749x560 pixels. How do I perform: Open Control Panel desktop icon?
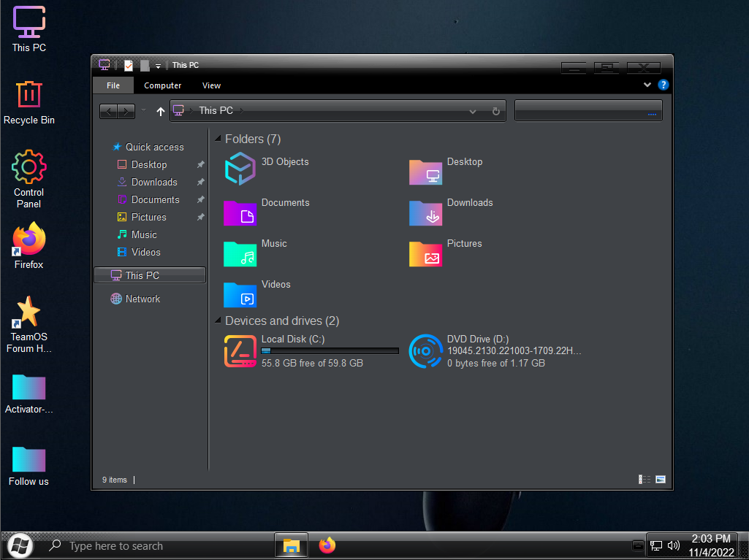pos(29,168)
